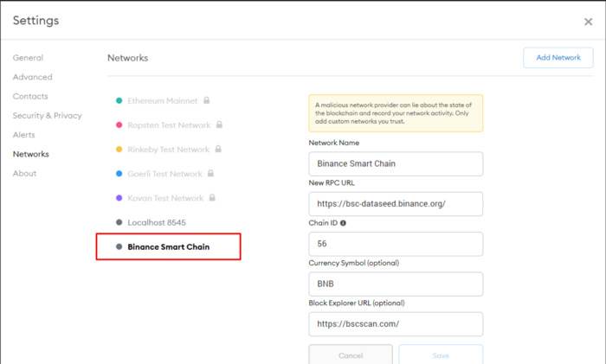
Task: Focus the Chain ID field
Action: point(396,244)
